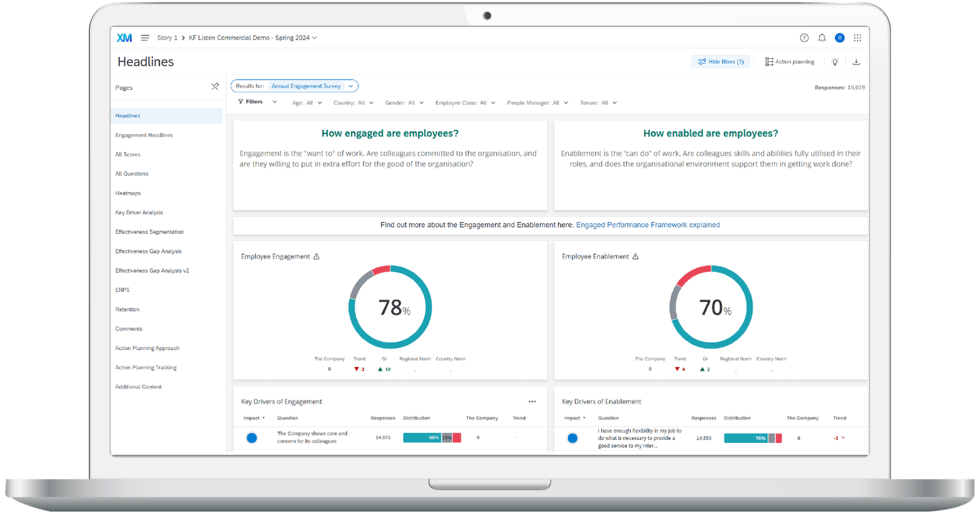The image size is (980, 514).
Task: Click the 14,875 responses cell
Action: (x=383, y=438)
